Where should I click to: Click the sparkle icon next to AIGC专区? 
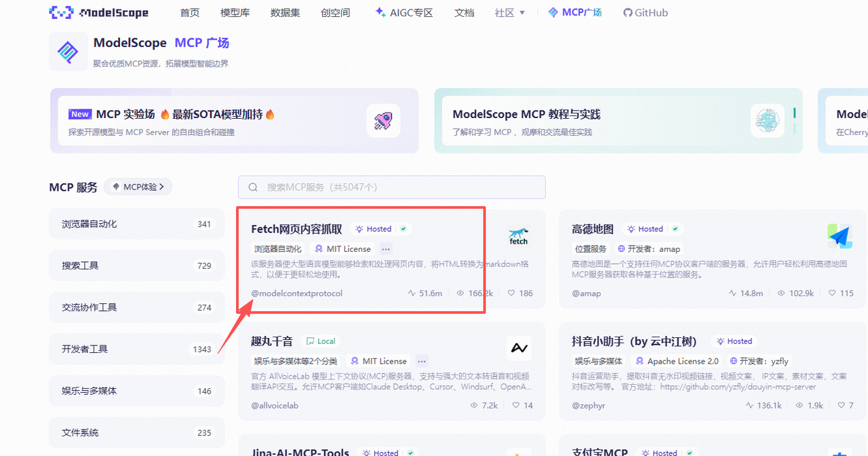pos(379,12)
